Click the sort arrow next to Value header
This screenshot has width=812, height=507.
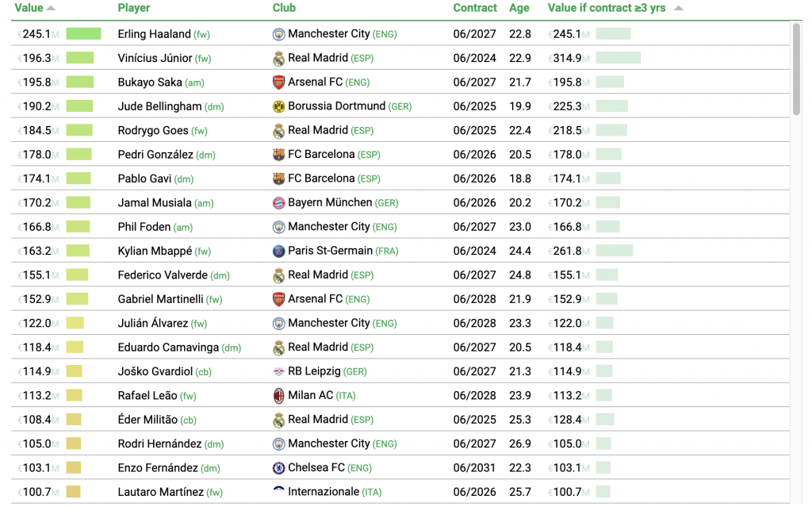click(x=52, y=8)
